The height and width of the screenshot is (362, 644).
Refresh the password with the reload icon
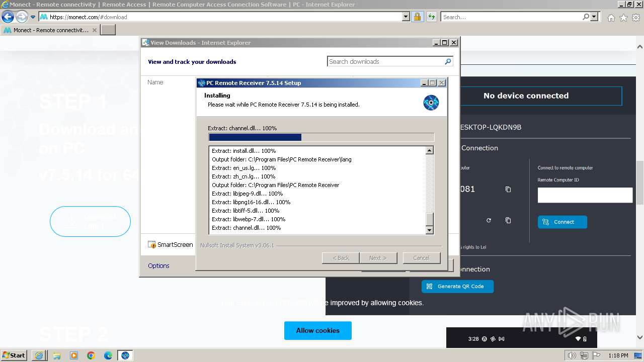coord(489,220)
